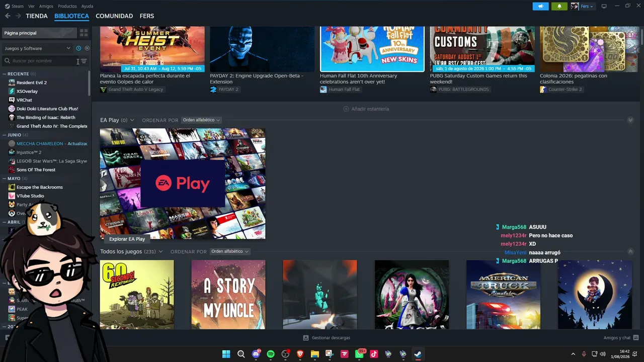
Task: Open the 60 Seconds! Reatomized cover
Action: [137, 295]
